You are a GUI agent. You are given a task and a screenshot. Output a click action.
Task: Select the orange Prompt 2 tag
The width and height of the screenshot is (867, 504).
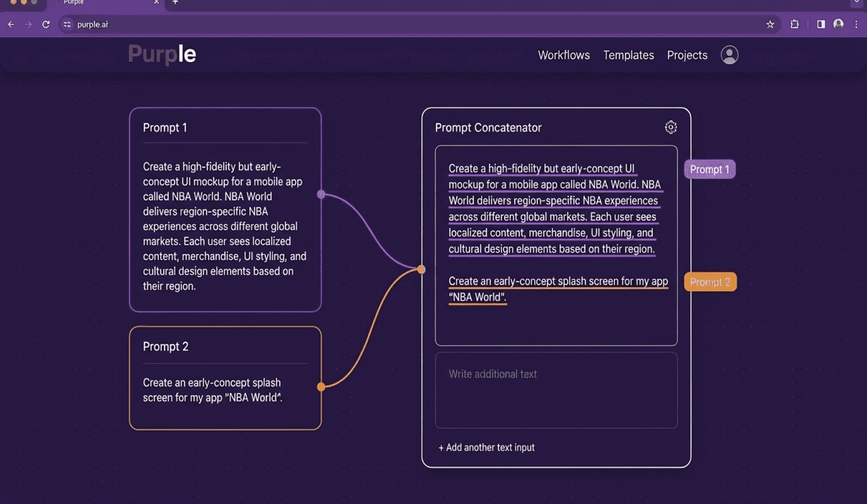click(x=710, y=282)
